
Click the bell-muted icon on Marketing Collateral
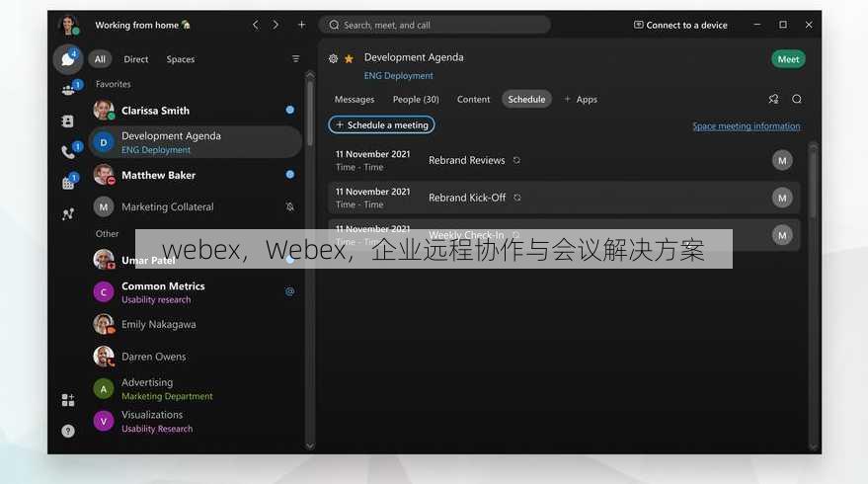[289, 206]
